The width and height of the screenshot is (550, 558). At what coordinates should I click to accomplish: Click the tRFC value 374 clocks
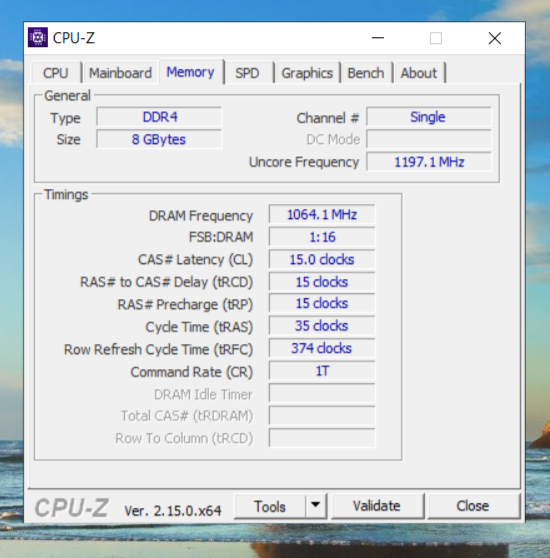(x=322, y=348)
